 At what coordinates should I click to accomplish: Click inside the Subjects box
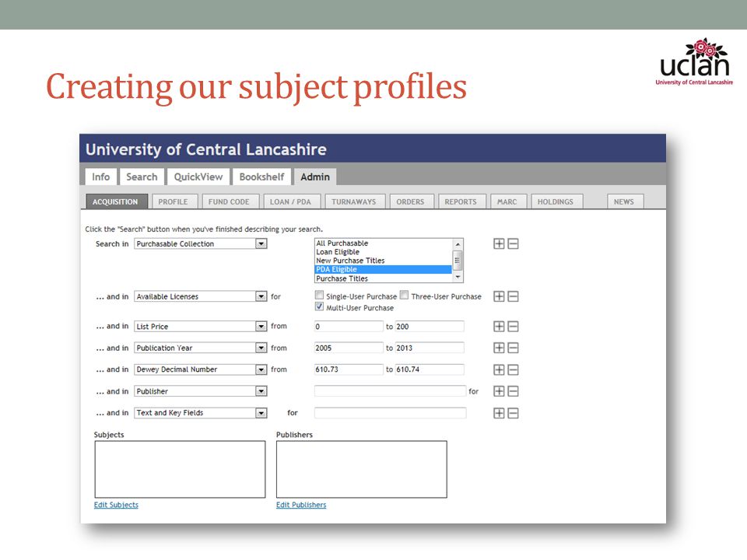click(x=180, y=470)
